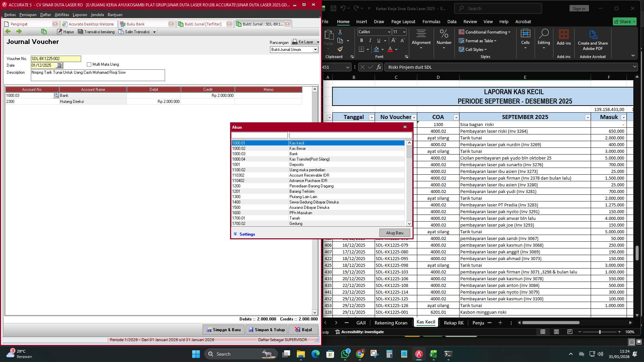Open Conditional Formatting in the Styles group
The width and height of the screenshot is (644, 362).
[484, 32]
